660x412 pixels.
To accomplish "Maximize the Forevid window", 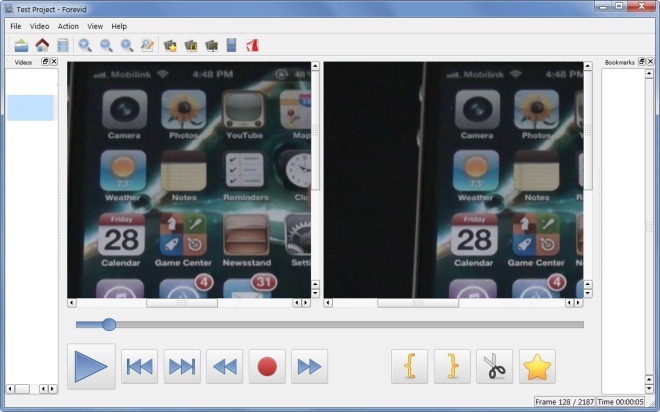I will (x=619, y=6).
